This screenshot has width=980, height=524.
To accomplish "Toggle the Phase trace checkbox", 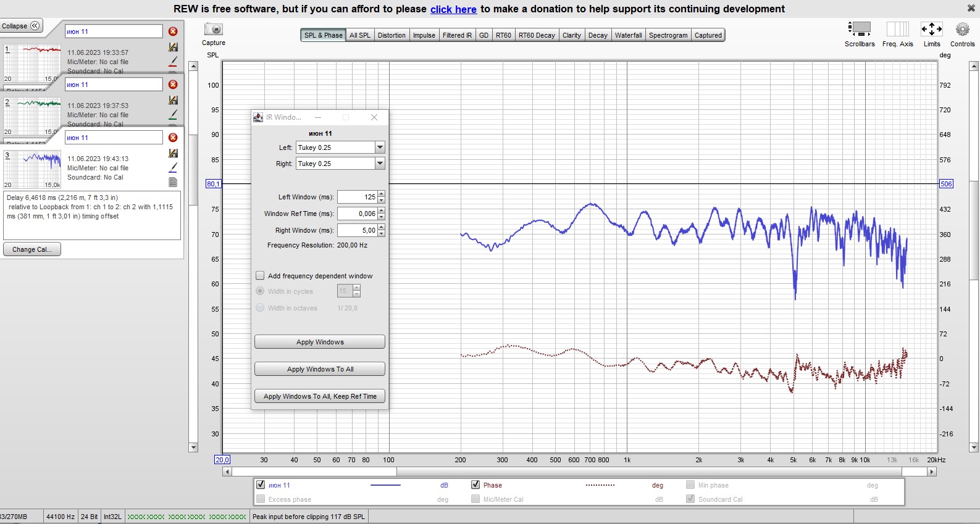I will [x=475, y=485].
